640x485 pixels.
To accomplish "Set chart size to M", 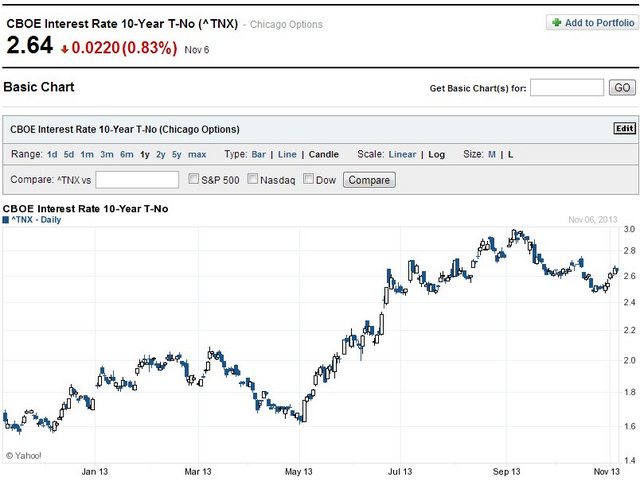I will (492, 154).
